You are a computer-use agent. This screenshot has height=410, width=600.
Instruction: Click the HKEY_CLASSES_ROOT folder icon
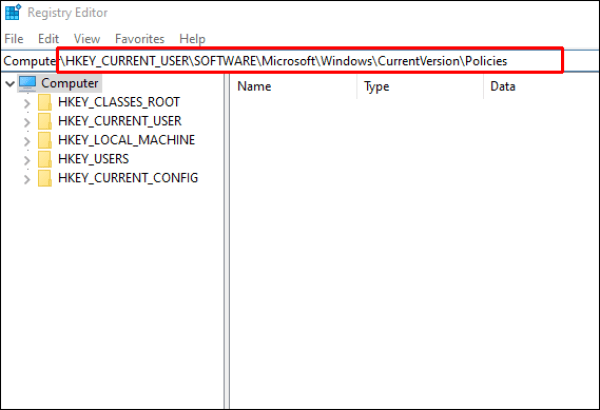pos(45,102)
